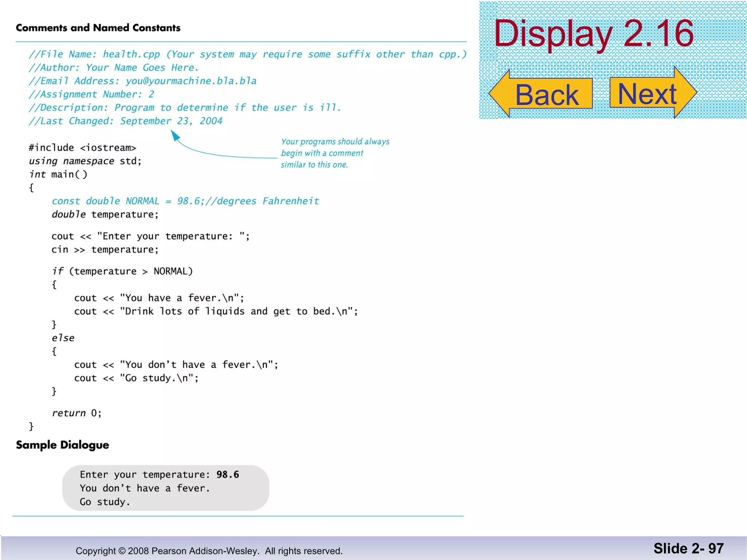Viewport: 747px width, 560px height.
Task: Select the if (temperature > NORMAL) line
Action: click(x=122, y=271)
